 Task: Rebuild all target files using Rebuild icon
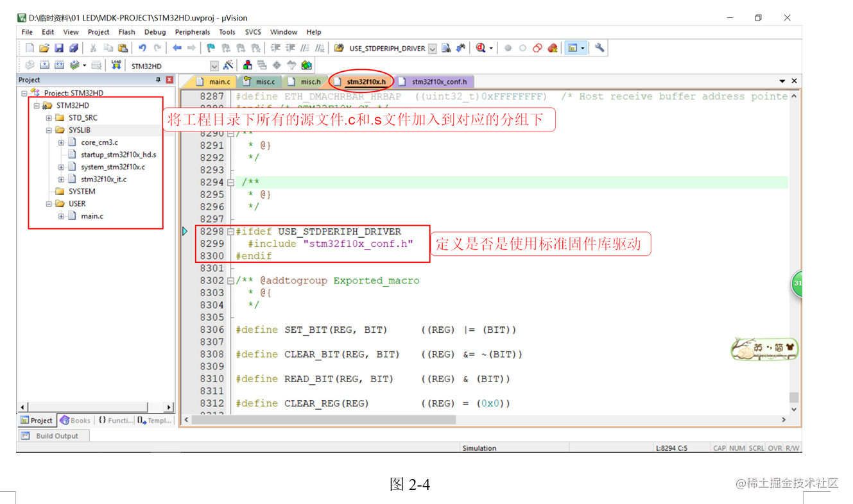(59, 65)
